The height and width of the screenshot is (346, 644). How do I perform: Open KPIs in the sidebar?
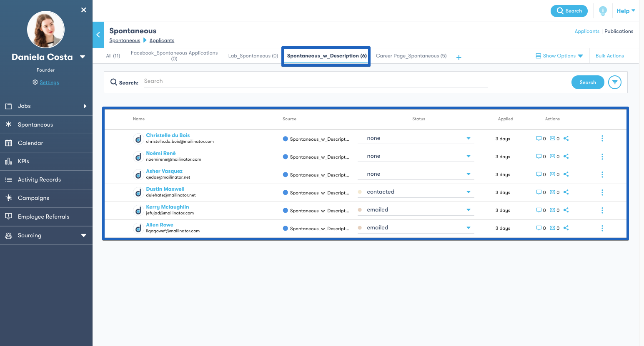coord(46,161)
